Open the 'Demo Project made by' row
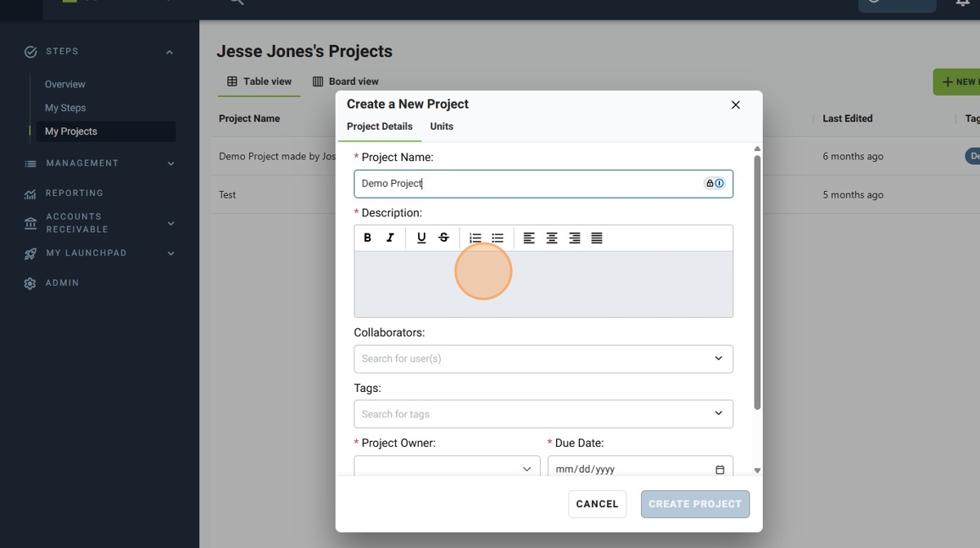Screen dimensions: 980x548 point(277,156)
